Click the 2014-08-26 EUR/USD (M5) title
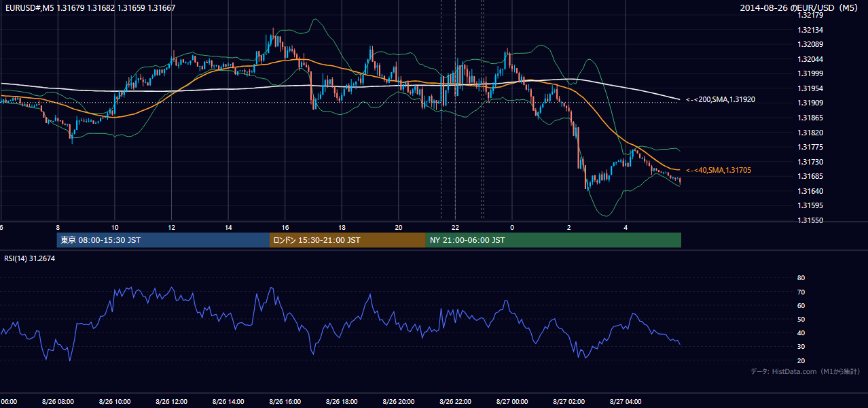 click(x=799, y=8)
